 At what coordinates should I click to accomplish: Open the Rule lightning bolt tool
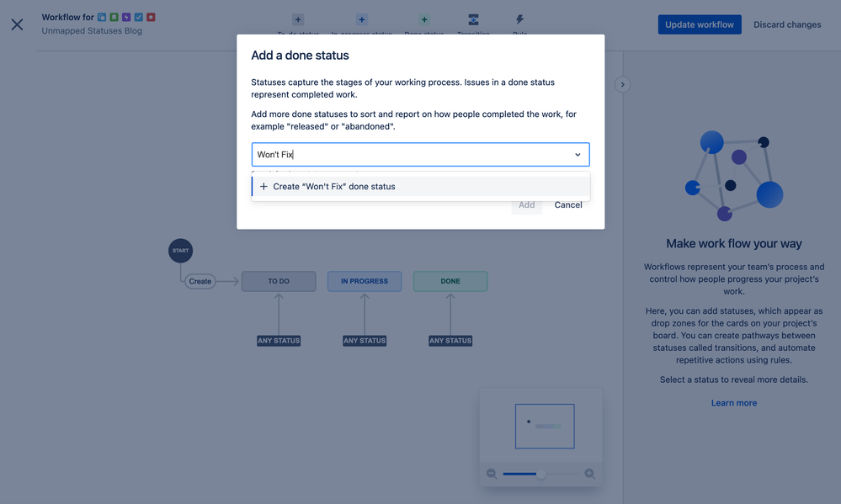(519, 20)
